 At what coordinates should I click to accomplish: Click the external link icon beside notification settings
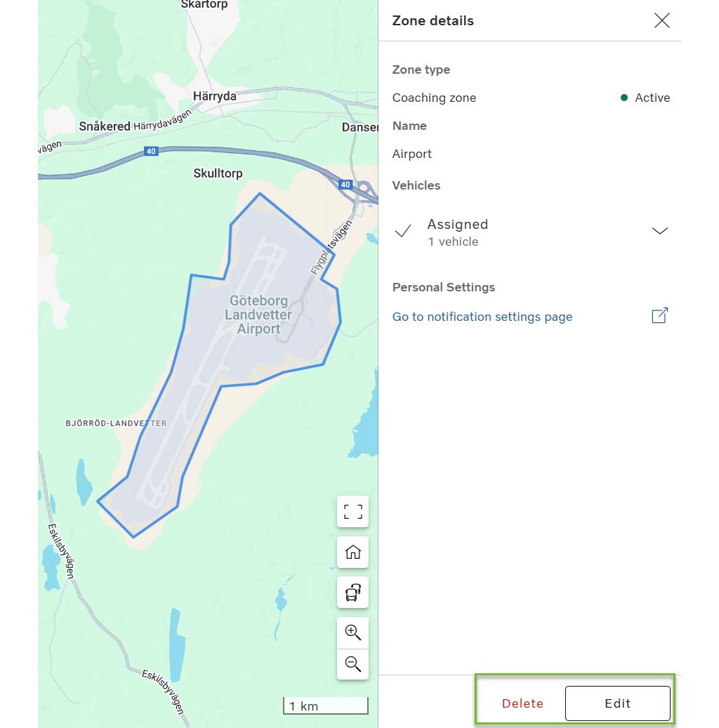pos(659,316)
